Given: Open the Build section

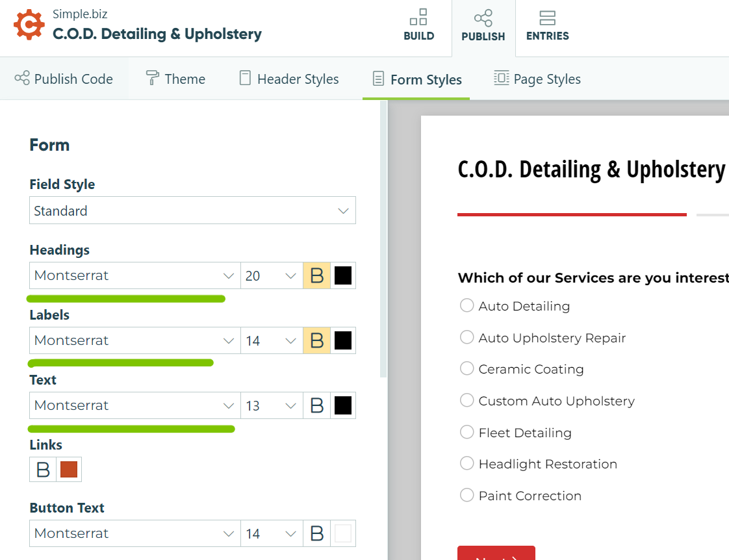Looking at the screenshot, I should (418, 25).
